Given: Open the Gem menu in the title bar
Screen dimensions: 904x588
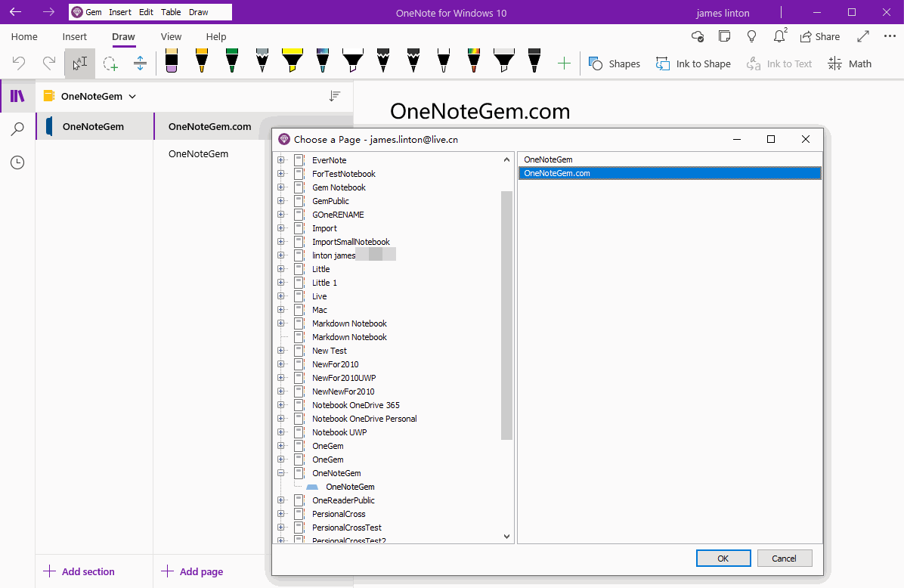Looking at the screenshot, I should tap(87, 12).
